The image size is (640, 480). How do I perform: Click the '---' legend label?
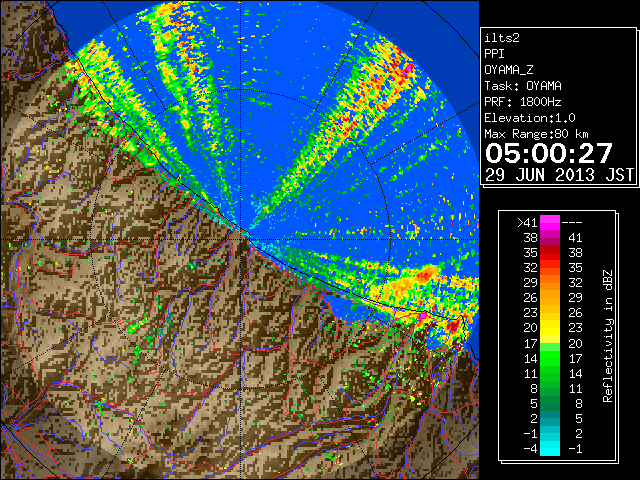coord(572,222)
